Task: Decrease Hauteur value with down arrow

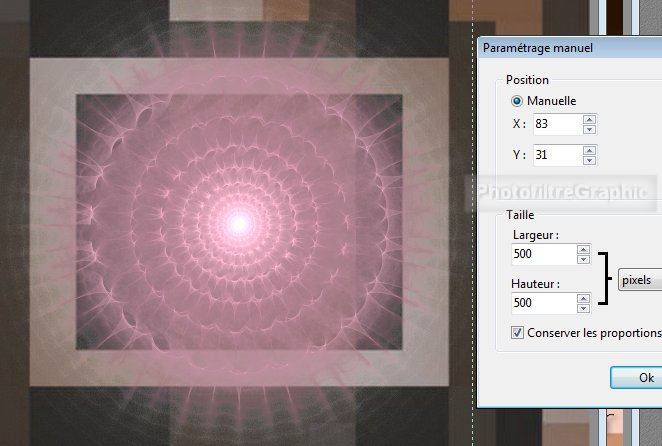Action: [583, 307]
